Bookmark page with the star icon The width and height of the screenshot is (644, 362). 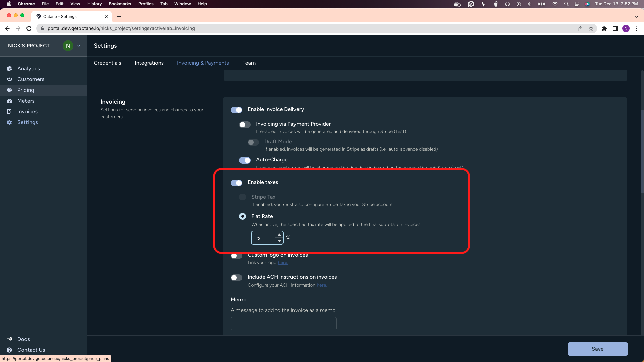click(591, 28)
